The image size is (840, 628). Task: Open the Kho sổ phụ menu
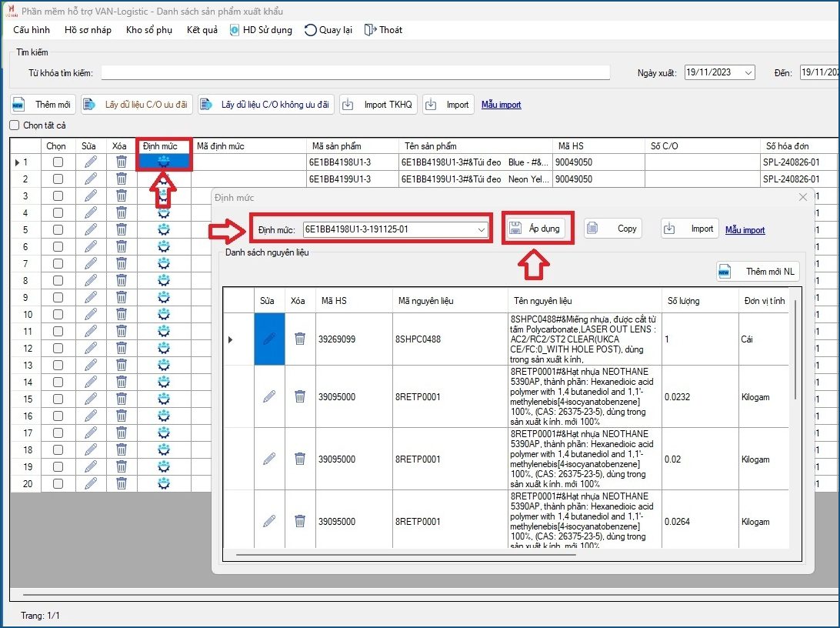point(148,30)
